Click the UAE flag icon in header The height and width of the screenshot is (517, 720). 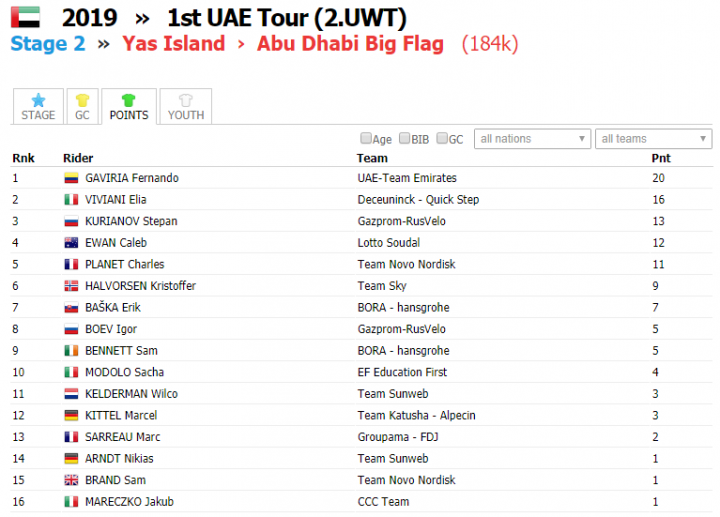[25, 17]
